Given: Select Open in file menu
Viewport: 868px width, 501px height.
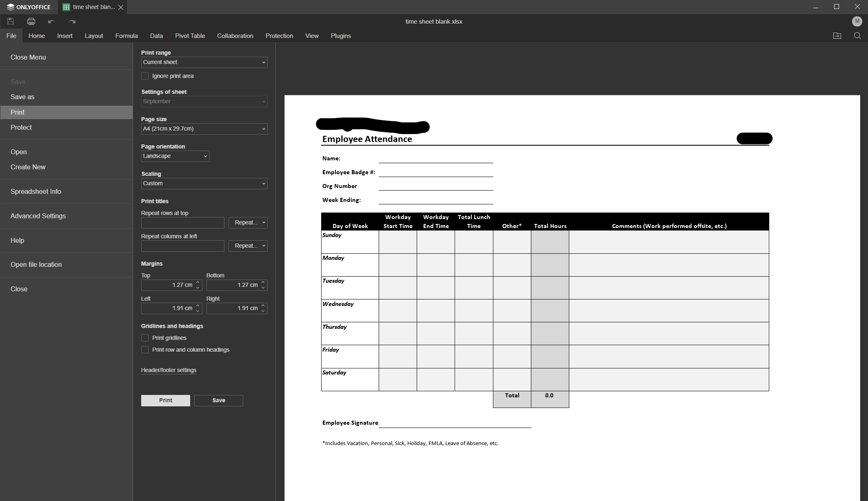Looking at the screenshot, I should (67, 152).
